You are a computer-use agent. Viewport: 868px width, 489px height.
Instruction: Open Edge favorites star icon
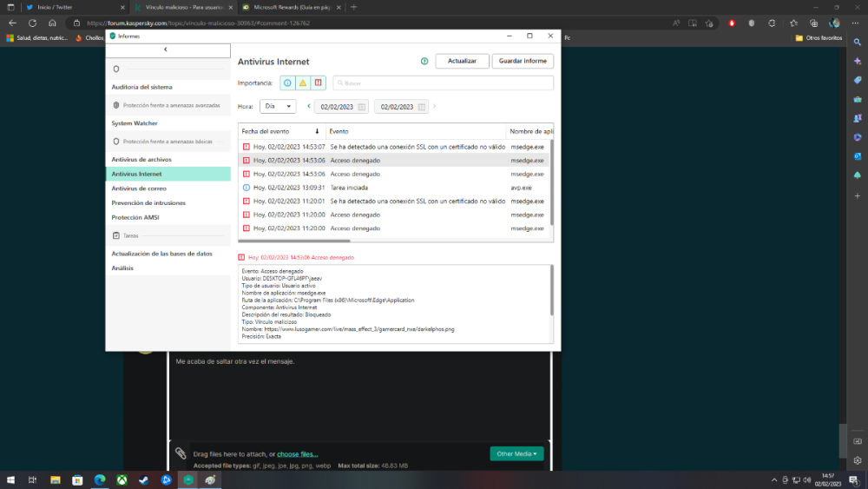coord(794,23)
